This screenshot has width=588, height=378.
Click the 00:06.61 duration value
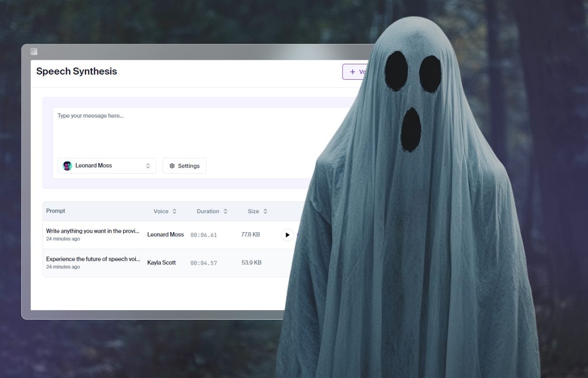click(x=204, y=235)
